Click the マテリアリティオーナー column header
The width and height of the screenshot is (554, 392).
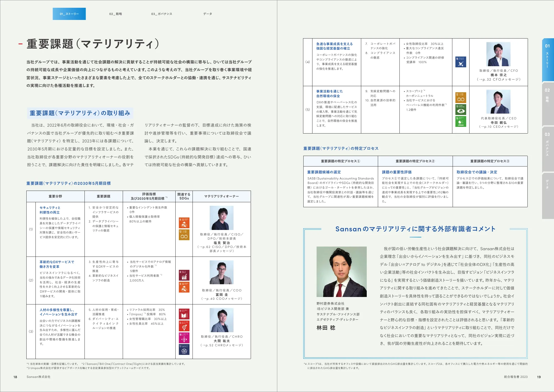pos(222,196)
